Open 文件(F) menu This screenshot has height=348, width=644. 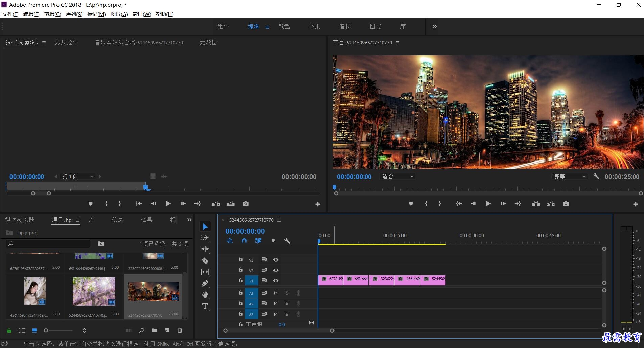coord(10,14)
